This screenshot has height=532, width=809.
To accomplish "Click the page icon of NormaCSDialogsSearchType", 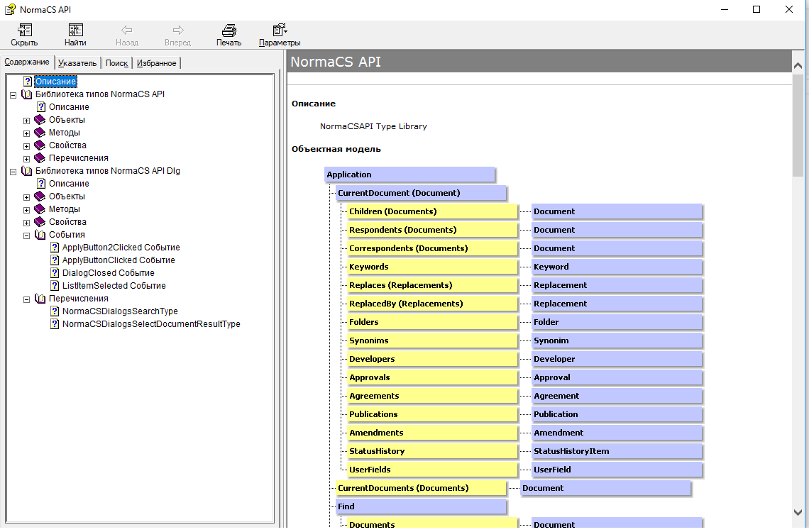I will 55,311.
